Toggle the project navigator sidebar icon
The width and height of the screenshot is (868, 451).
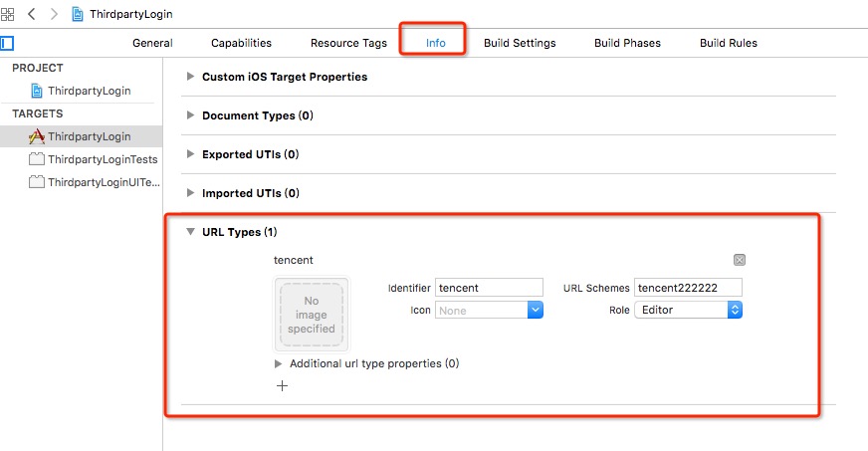[x=8, y=43]
